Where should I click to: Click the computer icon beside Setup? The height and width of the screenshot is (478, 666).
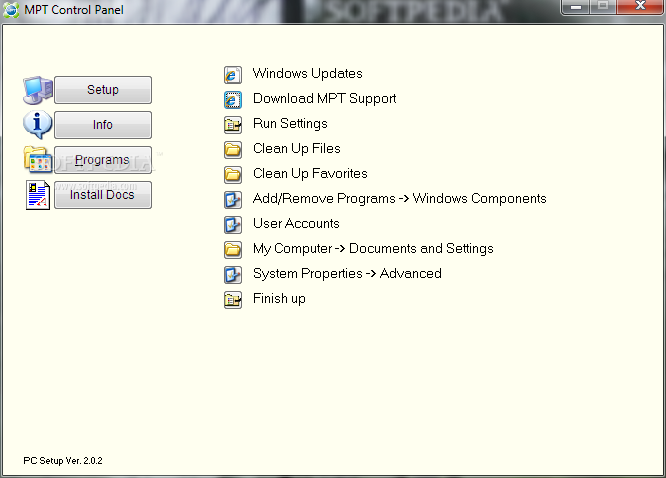(x=38, y=90)
